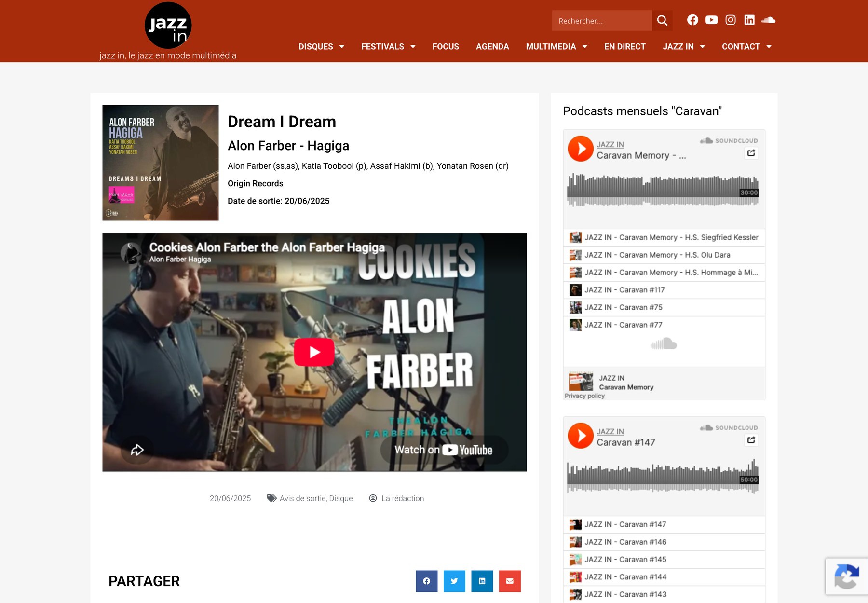Screen dimensions: 868x603
Task: Play the Caravan #147 podcast
Action: coord(581,436)
